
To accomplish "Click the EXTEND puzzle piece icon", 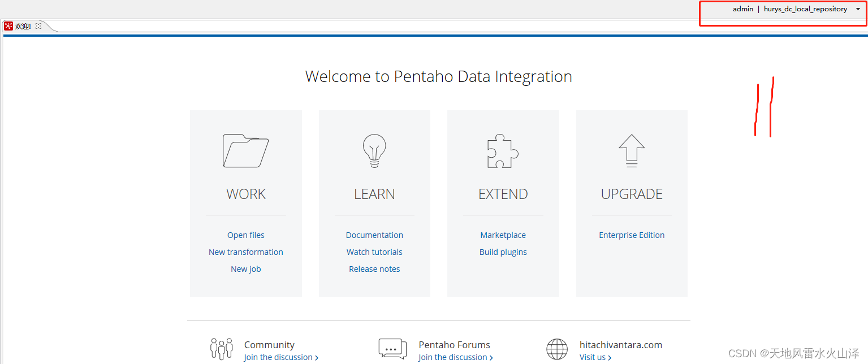I will tap(503, 151).
